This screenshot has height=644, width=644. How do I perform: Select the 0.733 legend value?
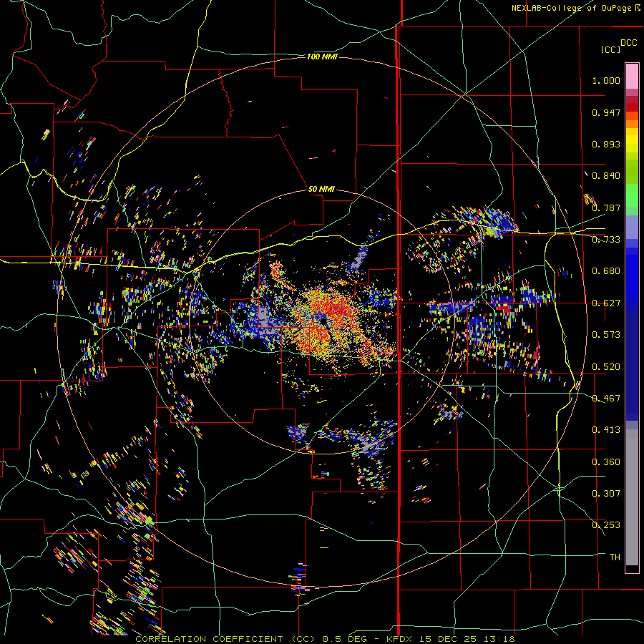pyautogui.click(x=606, y=240)
